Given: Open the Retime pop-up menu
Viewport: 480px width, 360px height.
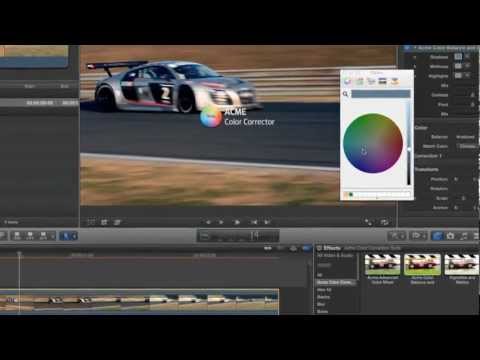Looking at the screenshot, I should click(418, 236).
